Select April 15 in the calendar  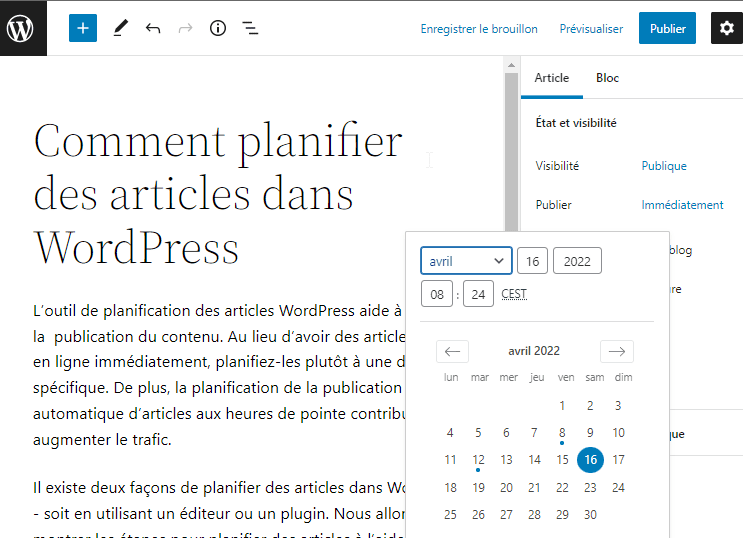coord(562,460)
